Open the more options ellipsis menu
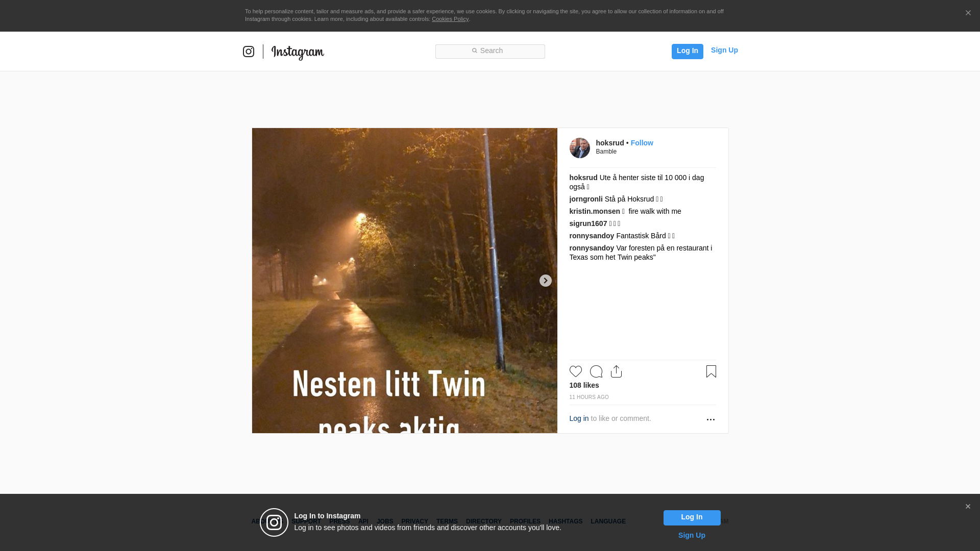Viewport: 980px width, 551px height. tap(710, 419)
